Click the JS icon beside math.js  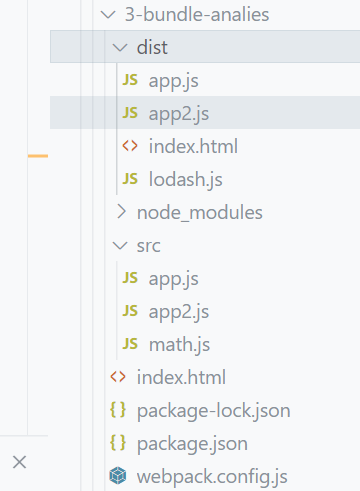pyautogui.click(x=130, y=344)
